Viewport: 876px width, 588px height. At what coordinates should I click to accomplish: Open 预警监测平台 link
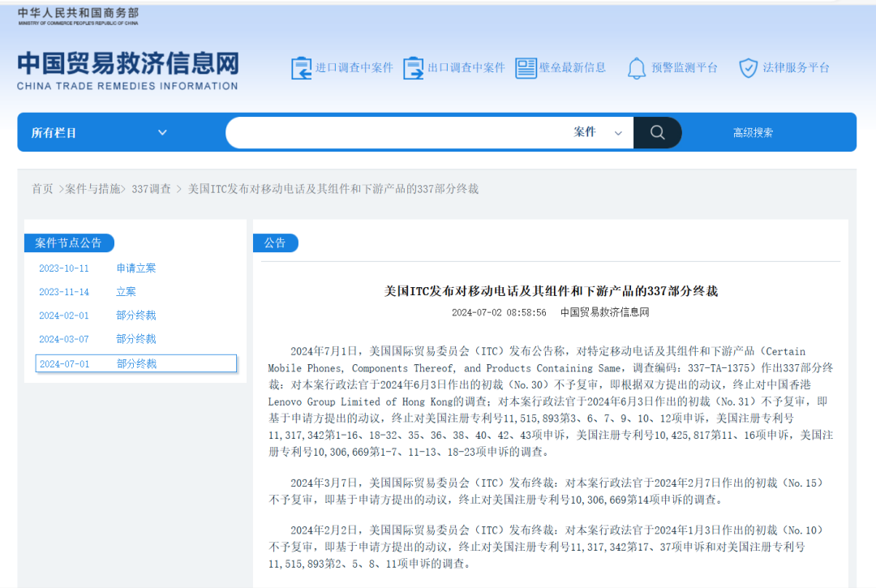[x=685, y=67]
